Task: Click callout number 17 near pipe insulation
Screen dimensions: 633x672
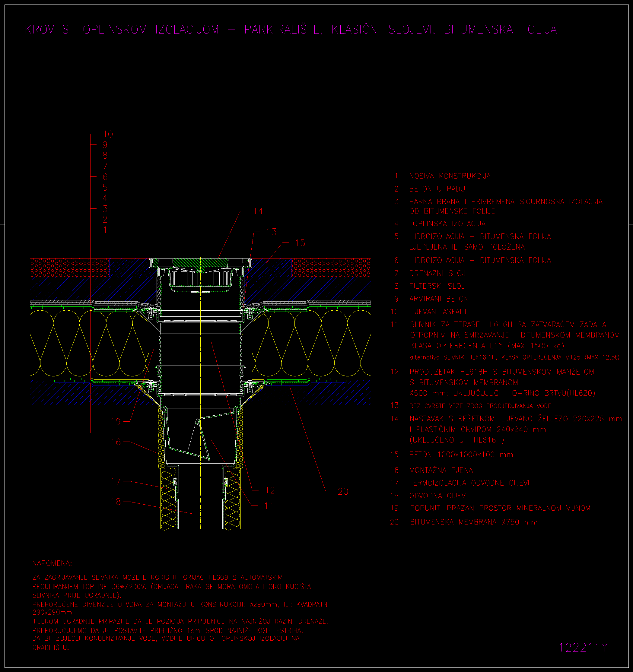Action: [x=116, y=481]
